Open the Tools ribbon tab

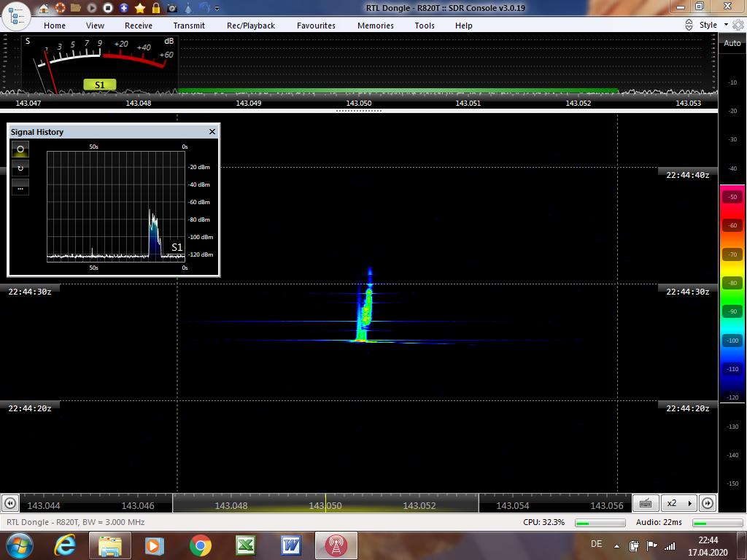[425, 26]
